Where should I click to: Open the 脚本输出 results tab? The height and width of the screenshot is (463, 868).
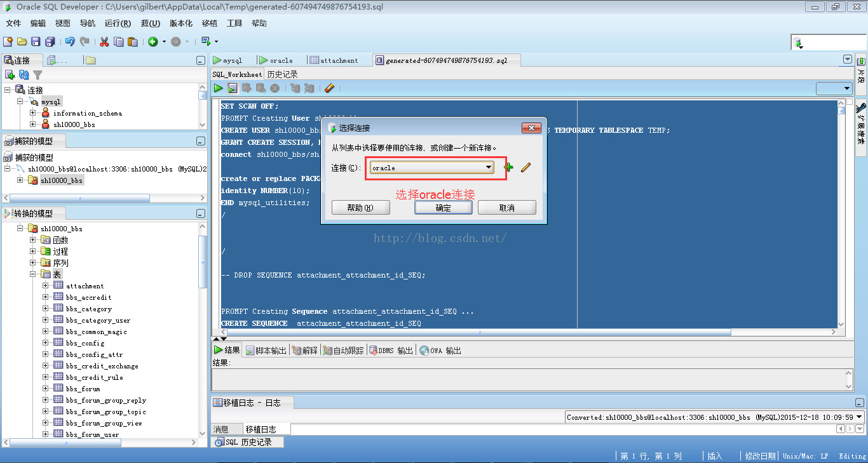point(266,350)
